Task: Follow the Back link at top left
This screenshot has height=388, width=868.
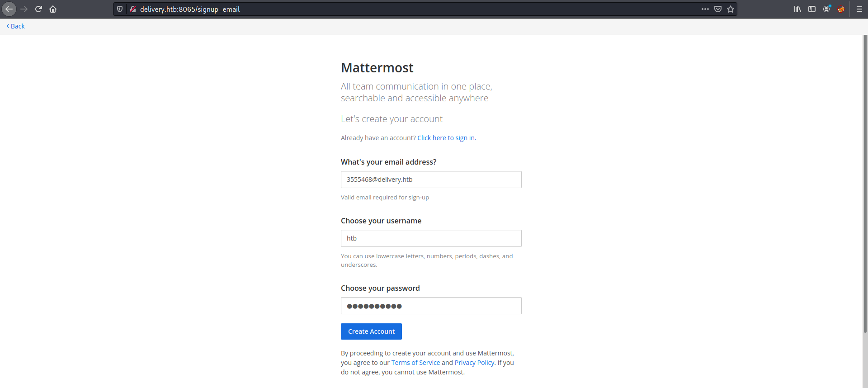Action: 15,26
